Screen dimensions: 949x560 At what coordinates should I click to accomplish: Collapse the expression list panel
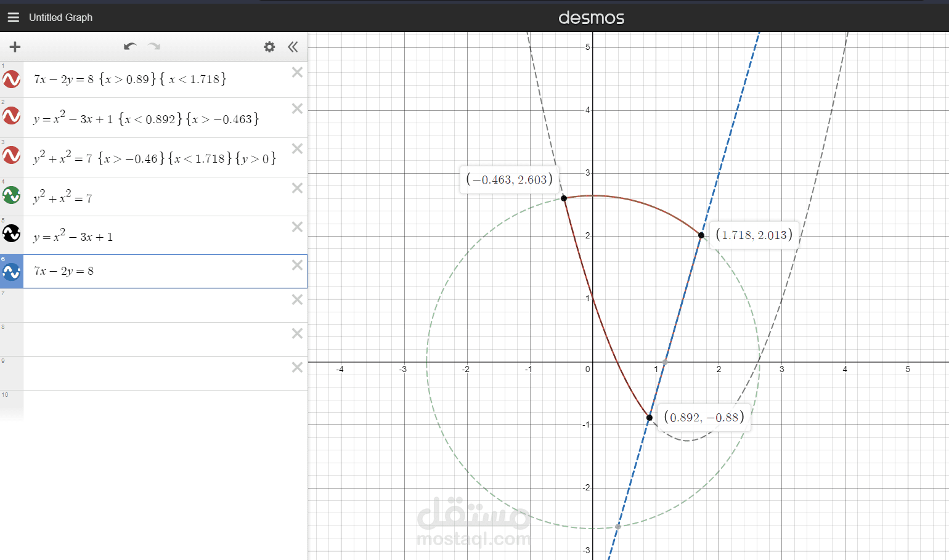coord(293,47)
